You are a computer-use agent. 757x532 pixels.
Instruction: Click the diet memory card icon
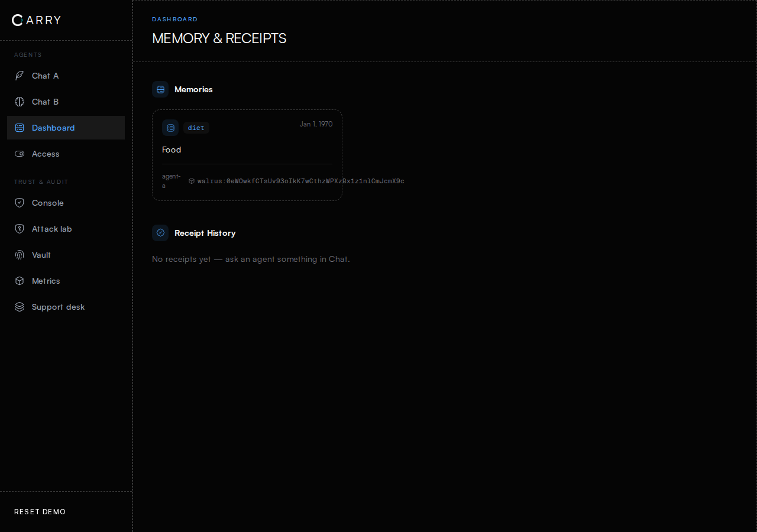point(170,128)
